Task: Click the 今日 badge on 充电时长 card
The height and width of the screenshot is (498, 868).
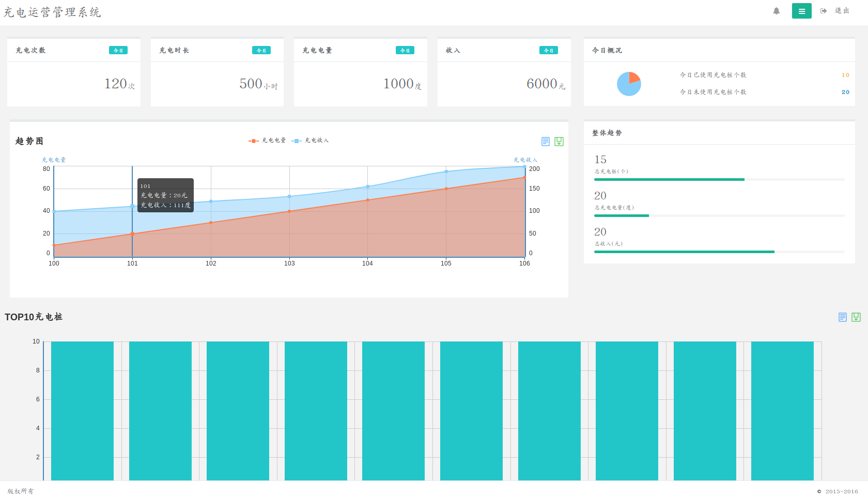Action: 261,50
